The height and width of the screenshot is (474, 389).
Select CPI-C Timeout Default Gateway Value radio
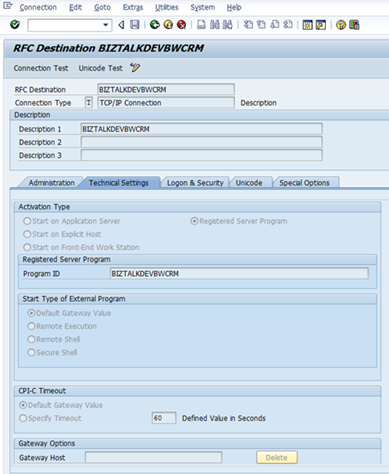(x=23, y=405)
